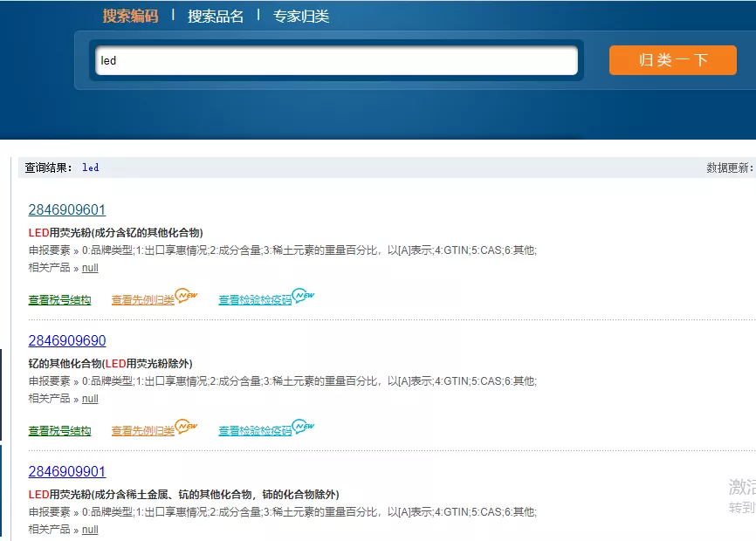View 查看检验检疫码 for code 2846909690

[255, 431]
